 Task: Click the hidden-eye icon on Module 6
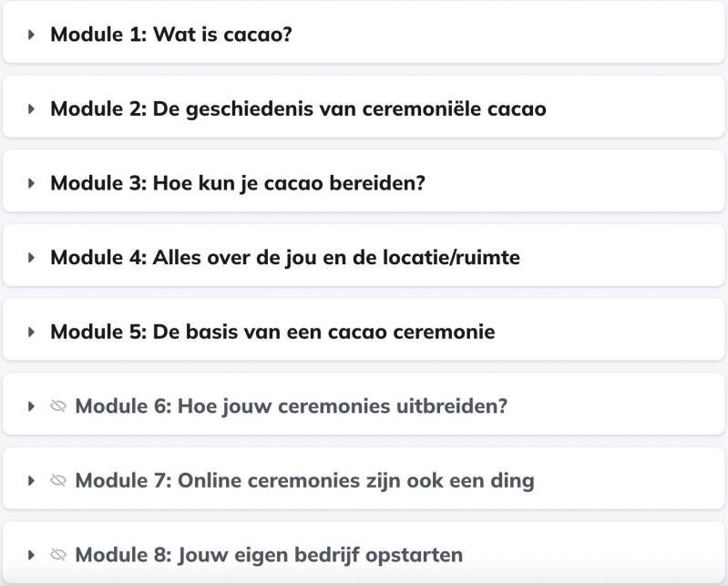58,406
